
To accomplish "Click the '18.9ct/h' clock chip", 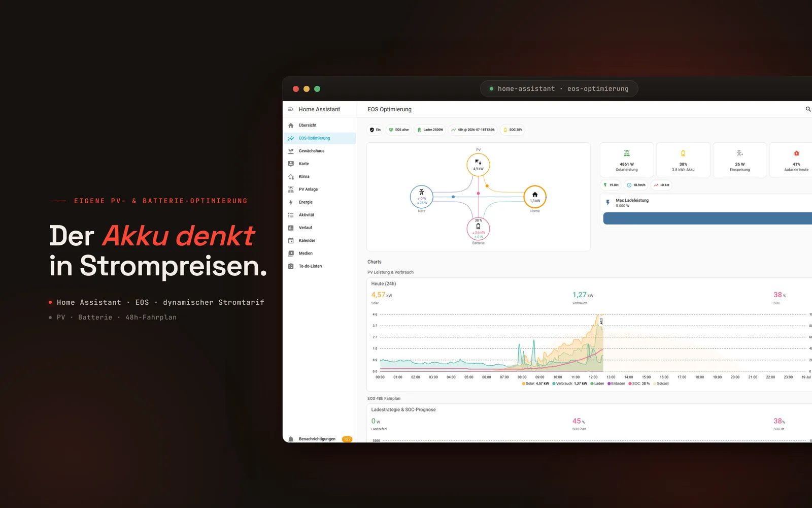I will click(x=636, y=185).
